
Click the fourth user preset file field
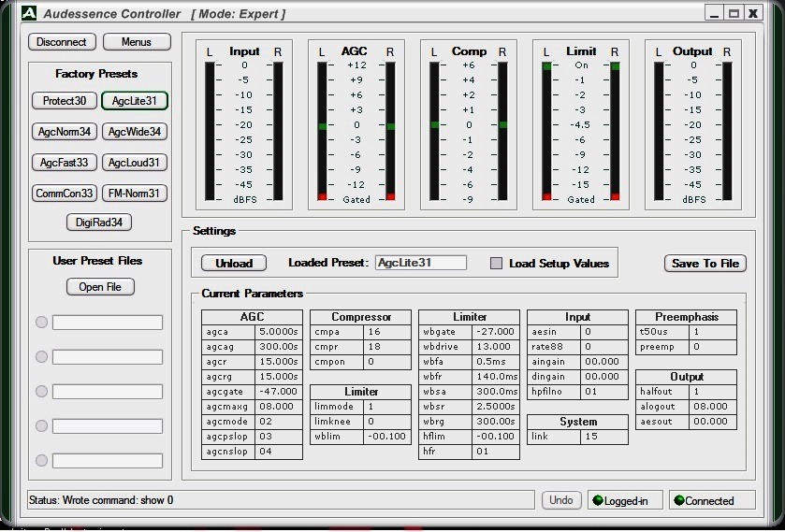(x=108, y=426)
